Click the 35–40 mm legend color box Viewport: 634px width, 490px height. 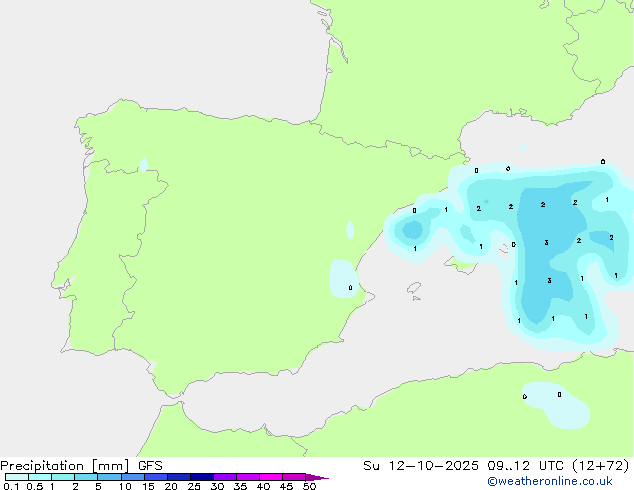pyautogui.click(x=248, y=477)
